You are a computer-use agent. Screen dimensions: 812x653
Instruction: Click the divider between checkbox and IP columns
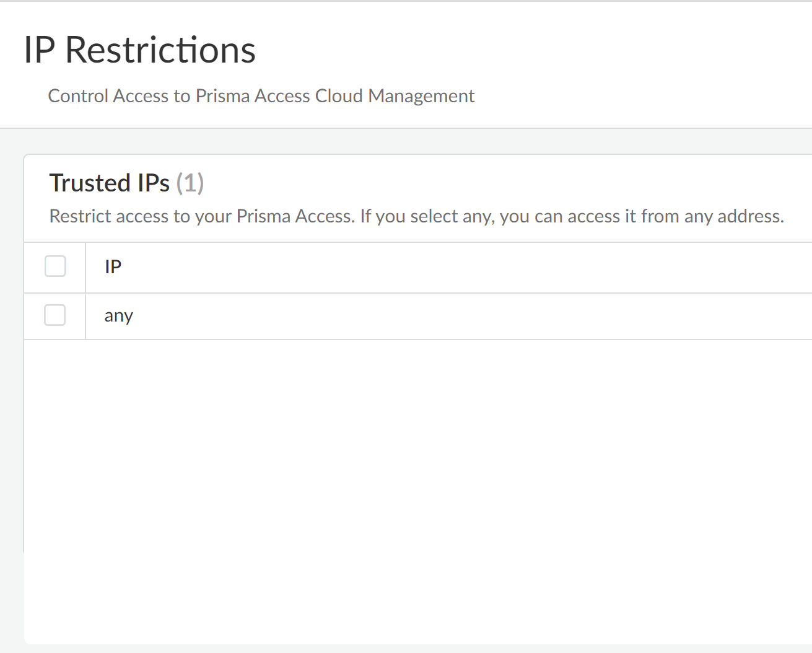85,291
